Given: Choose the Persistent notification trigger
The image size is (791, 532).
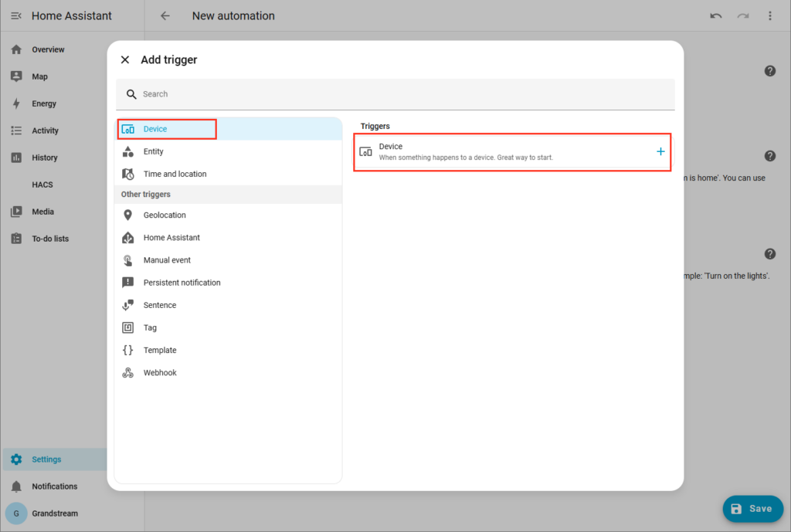Looking at the screenshot, I should [x=229, y=283].
